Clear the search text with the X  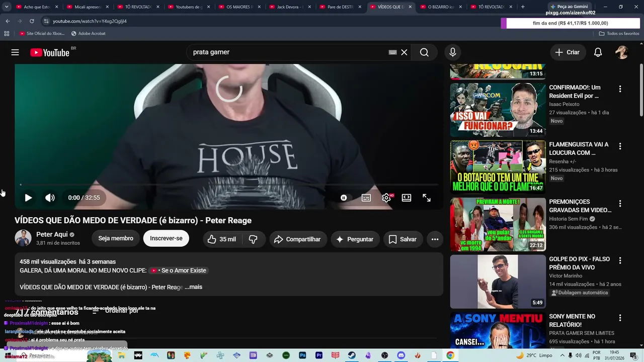click(x=404, y=52)
